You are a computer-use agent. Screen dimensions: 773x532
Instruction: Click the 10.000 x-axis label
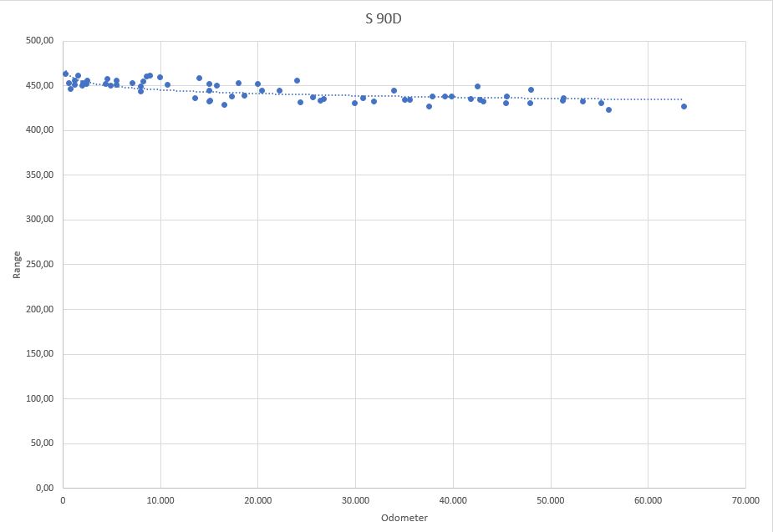[160, 500]
